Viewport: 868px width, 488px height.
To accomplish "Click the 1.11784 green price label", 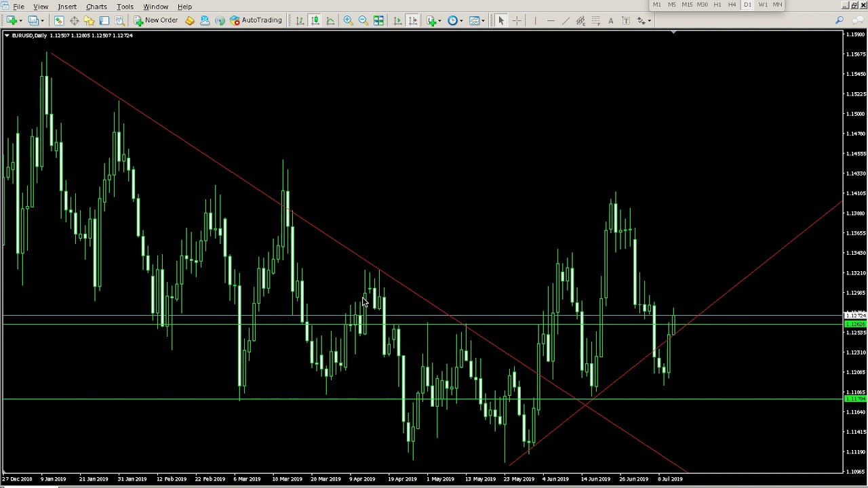I will coord(856,399).
